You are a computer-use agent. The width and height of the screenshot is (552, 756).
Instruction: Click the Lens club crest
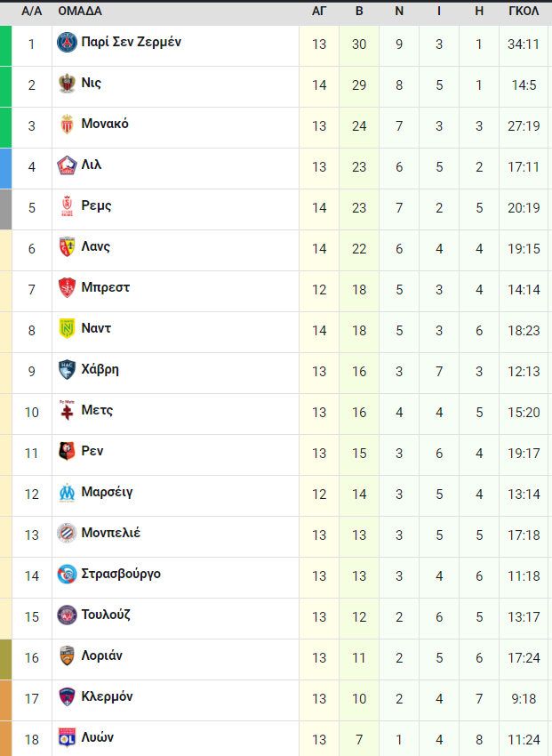click(67, 247)
